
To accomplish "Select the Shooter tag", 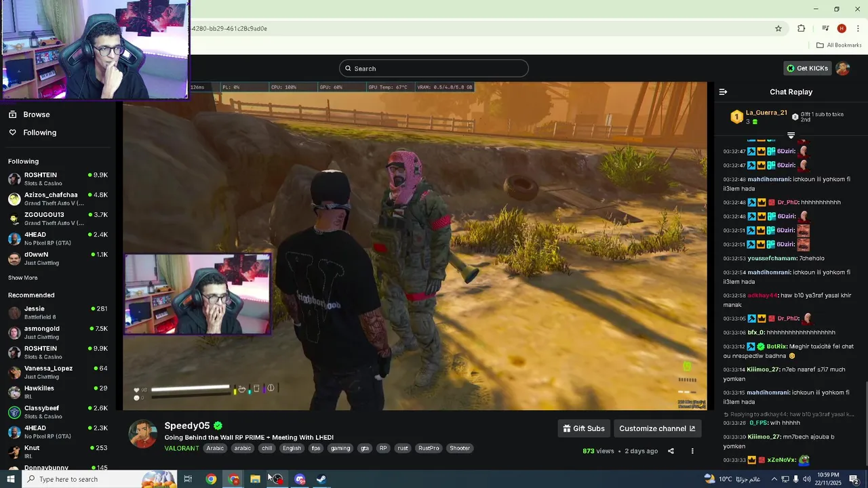I will tap(460, 448).
